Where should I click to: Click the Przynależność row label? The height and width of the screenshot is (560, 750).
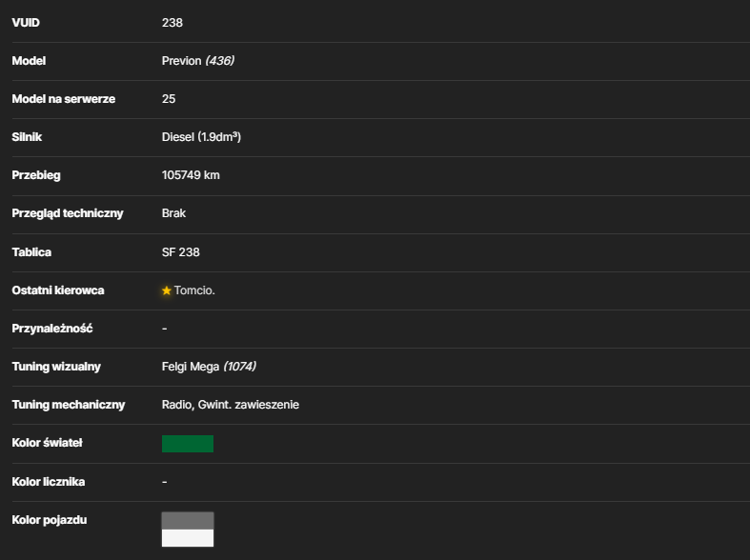[52, 329]
